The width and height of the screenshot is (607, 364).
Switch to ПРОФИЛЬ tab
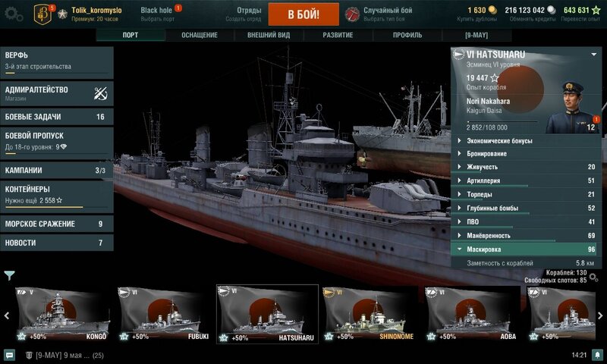(407, 35)
